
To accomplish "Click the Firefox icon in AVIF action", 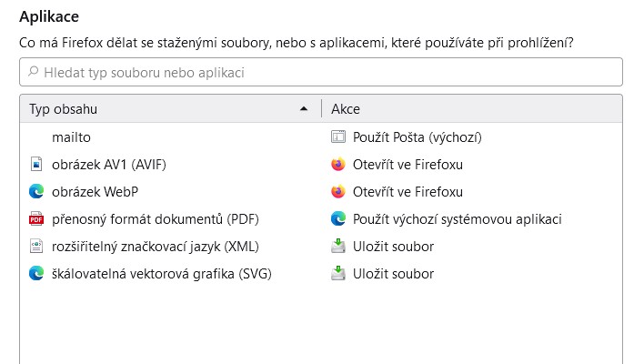I will coord(338,165).
